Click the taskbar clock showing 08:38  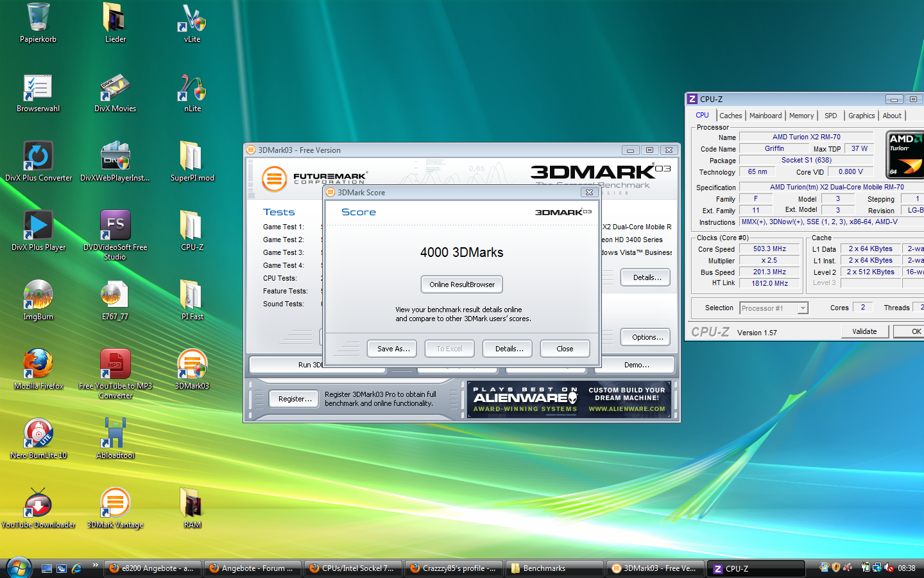[x=907, y=568]
